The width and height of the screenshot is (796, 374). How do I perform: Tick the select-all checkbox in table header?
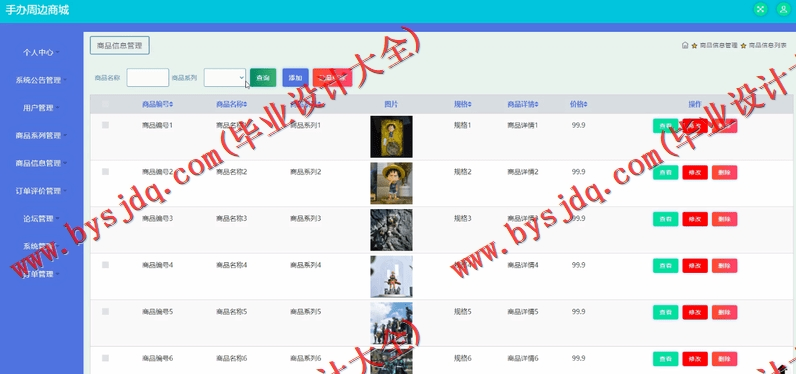[106, 105]
